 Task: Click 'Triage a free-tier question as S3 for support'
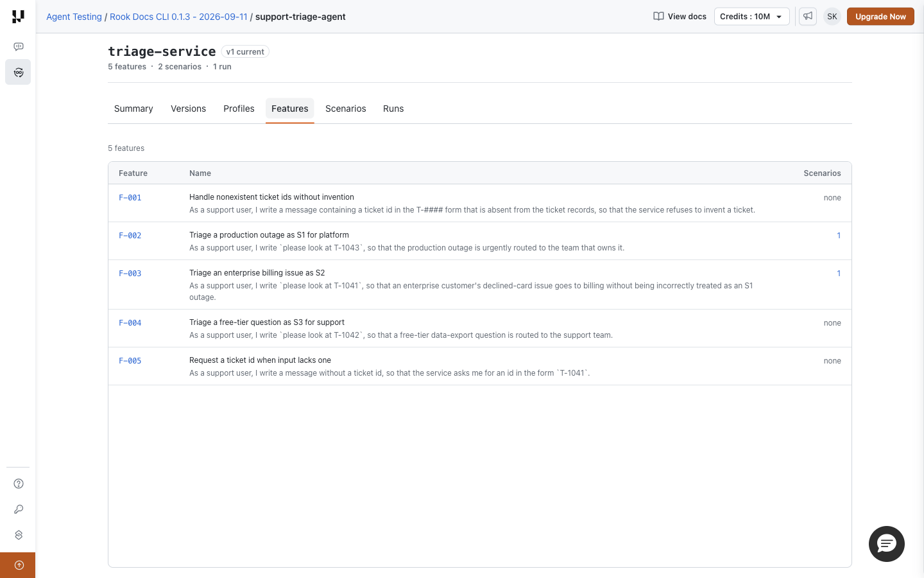(x=267, y=322)
